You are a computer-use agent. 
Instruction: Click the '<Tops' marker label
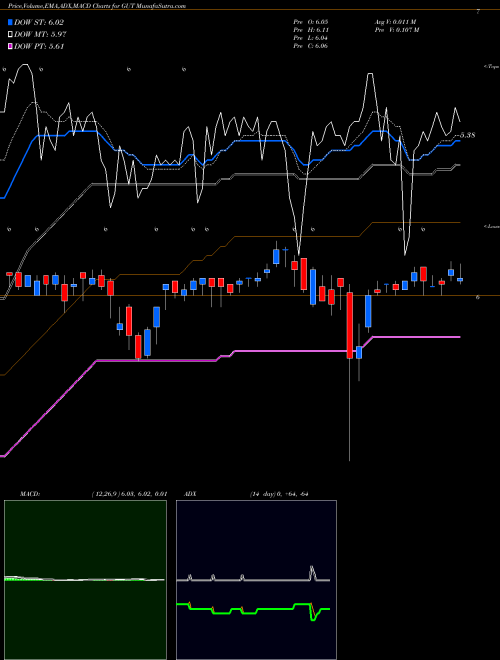coord(492,67)
